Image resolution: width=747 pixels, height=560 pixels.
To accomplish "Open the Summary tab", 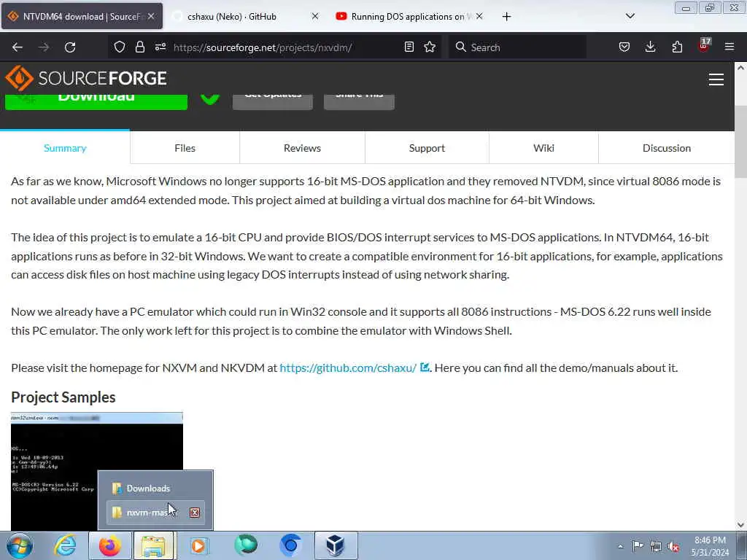I will tap(65, 148).
